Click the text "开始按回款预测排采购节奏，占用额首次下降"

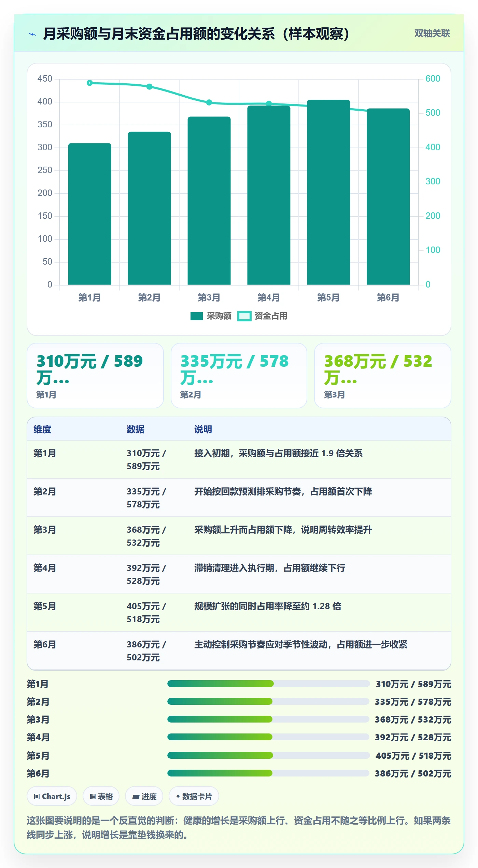(283, 491)
